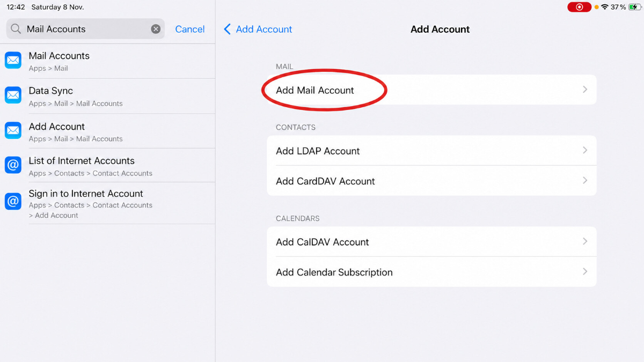644x362 pixels.
Task: Click the 37 % battery percentage text
Action: (618, 7)
